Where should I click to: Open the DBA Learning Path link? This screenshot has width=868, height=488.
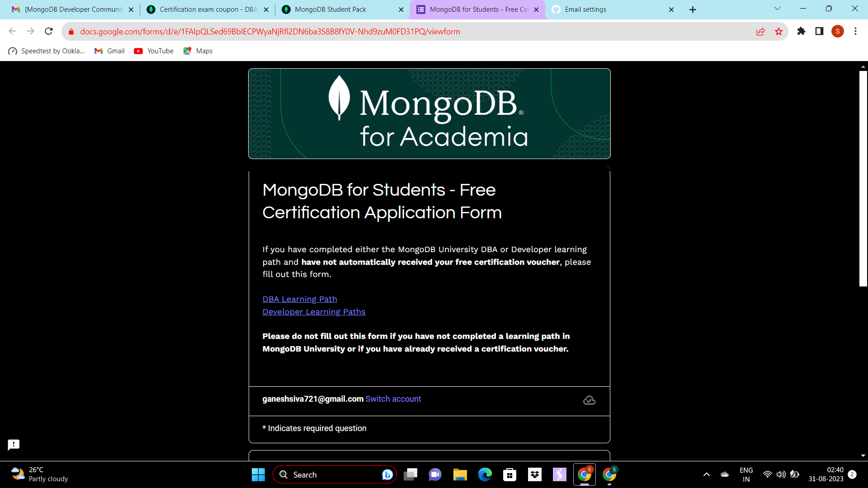300,299
